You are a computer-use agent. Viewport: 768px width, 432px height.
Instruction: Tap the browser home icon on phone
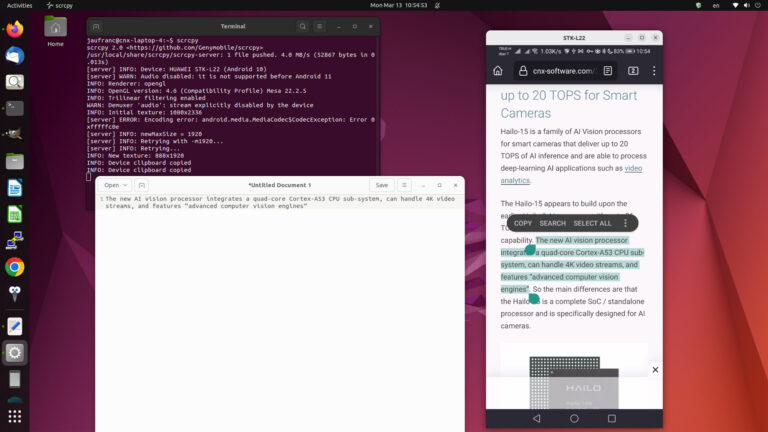(x=498, y=71)
